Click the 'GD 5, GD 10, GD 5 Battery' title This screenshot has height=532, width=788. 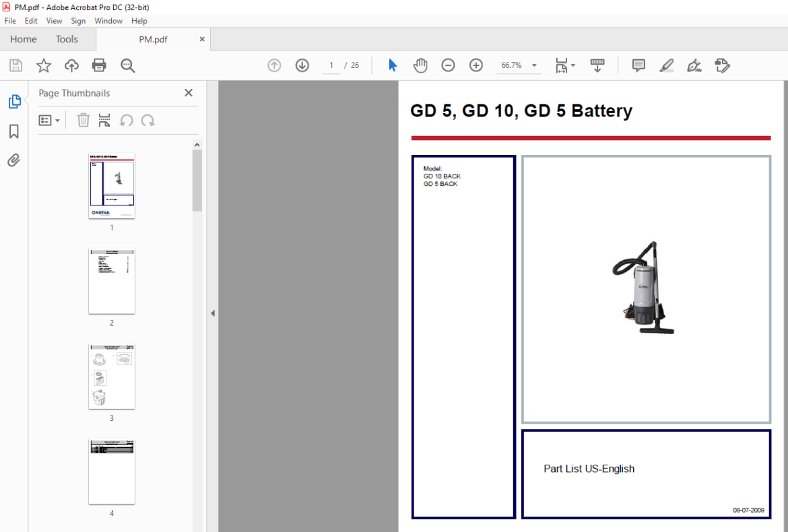[521, 110]
